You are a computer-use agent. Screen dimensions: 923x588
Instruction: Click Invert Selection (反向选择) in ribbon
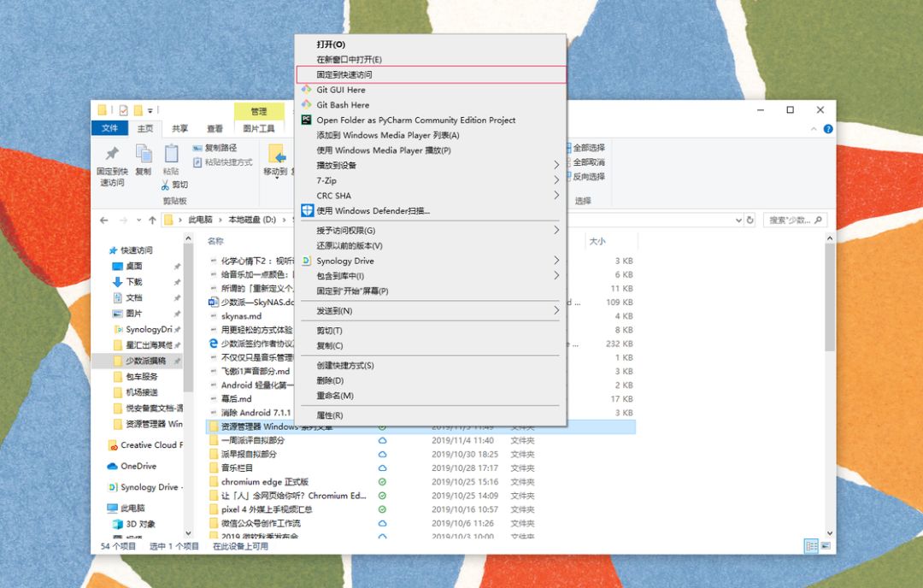coord(585,177)
